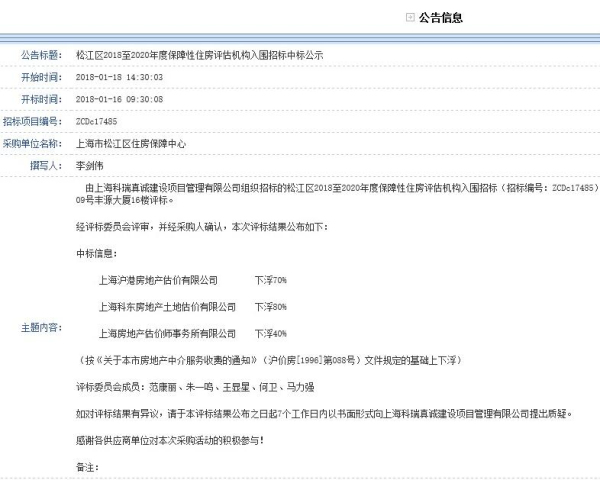Select winner 上海科东房地产土地估价有限公司
The width and height of the screenshot is (600, 480).
(167, 307)
